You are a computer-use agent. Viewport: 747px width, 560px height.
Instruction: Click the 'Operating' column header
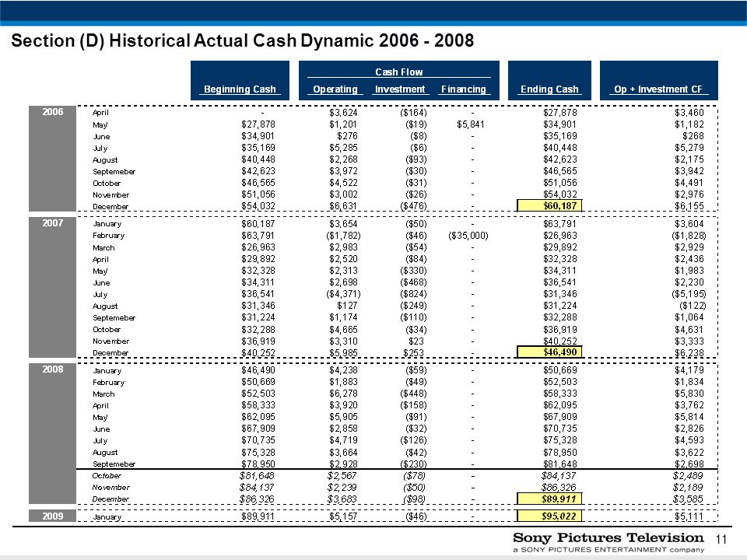335,89
